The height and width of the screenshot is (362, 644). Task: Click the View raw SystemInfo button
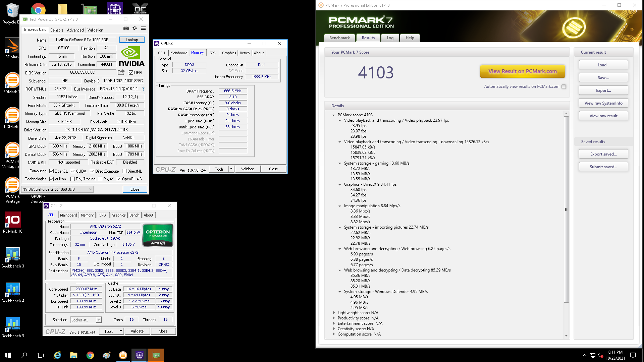[x=603, y=103]
